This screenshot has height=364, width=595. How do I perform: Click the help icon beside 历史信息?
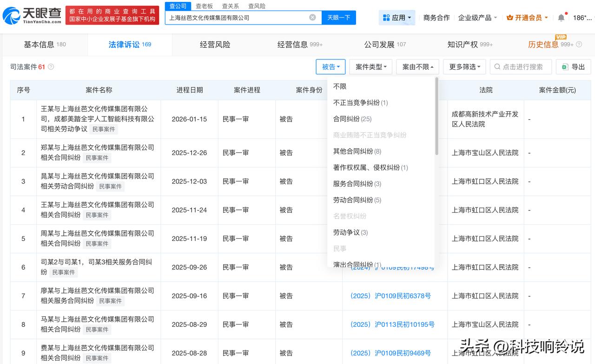579,45
